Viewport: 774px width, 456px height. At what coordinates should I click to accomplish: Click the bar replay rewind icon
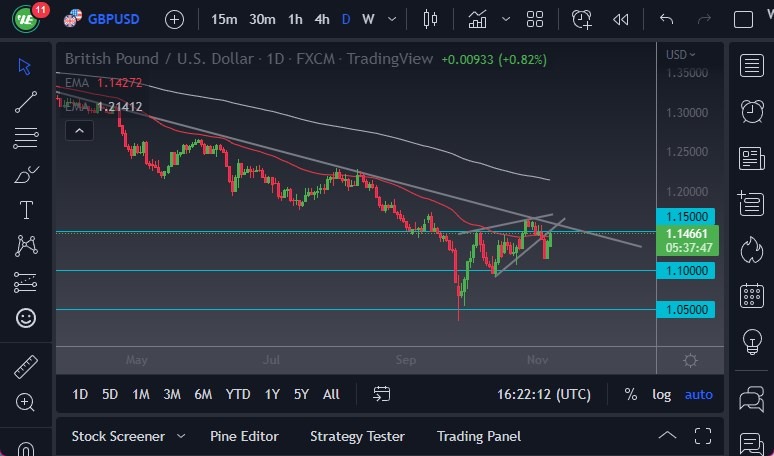point(621,19)
